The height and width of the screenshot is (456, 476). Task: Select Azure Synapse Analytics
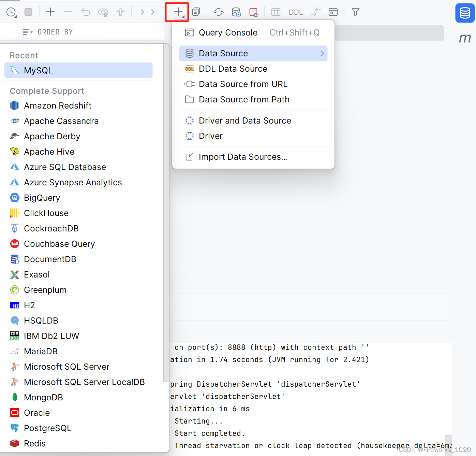[78, 182]
